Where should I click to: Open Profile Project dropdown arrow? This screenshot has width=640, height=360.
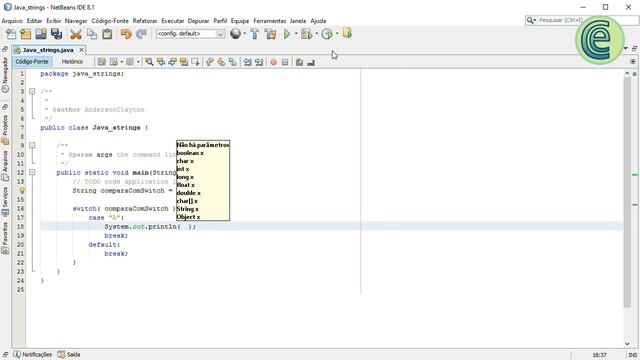pyautogui.click(x=337, y=34)
